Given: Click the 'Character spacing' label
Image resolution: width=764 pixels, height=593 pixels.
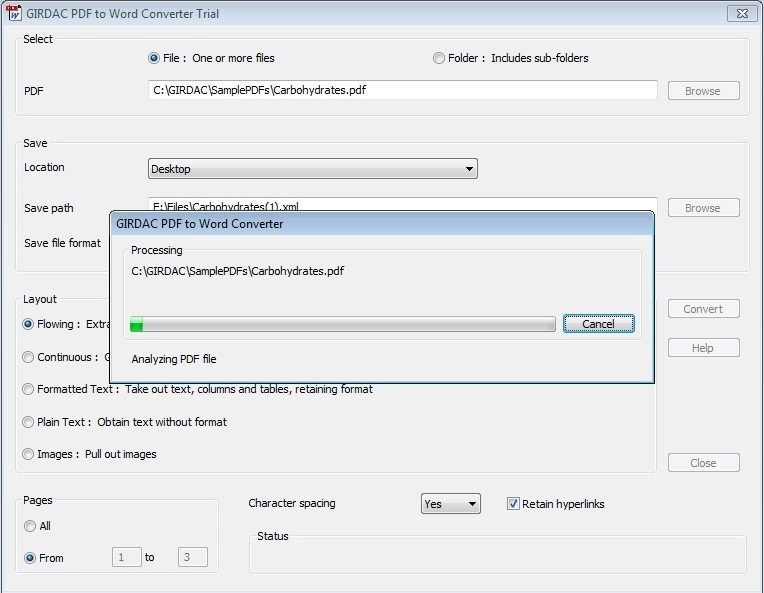Looking at the screenshot, I should coord(292,503).
